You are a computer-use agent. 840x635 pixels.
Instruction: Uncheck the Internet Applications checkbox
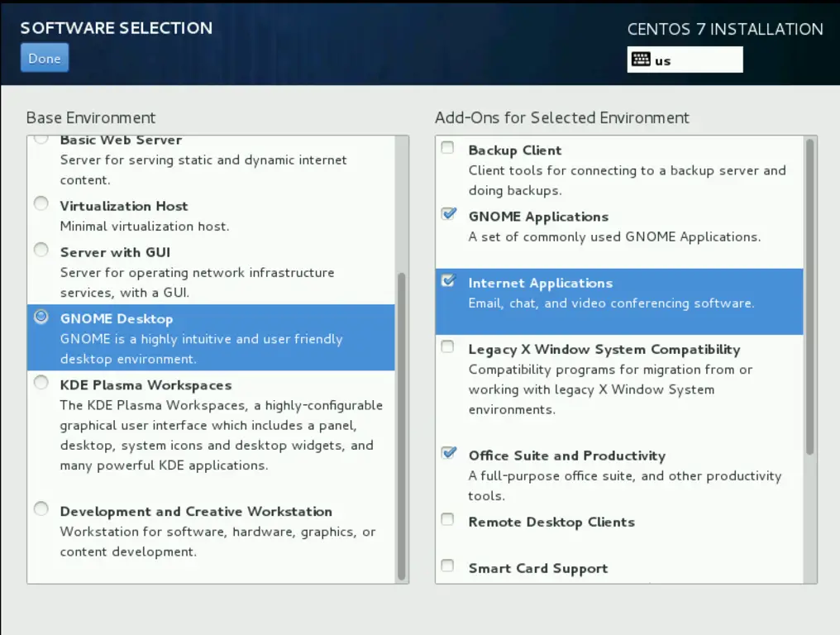coord(448,280)
